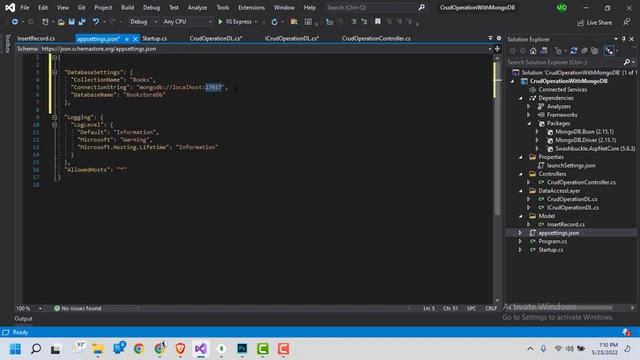Click the Save file toolbar icon

coord(71,22)
